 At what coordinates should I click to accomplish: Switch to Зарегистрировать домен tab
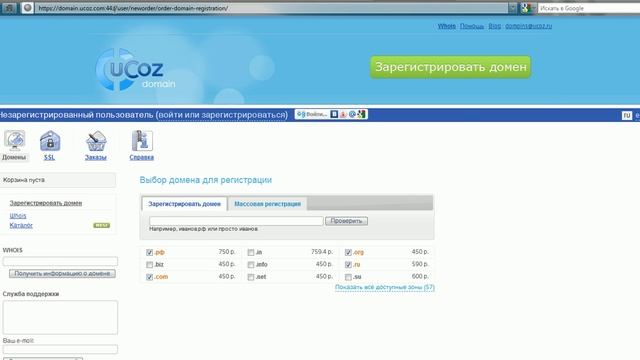(184, 204)
